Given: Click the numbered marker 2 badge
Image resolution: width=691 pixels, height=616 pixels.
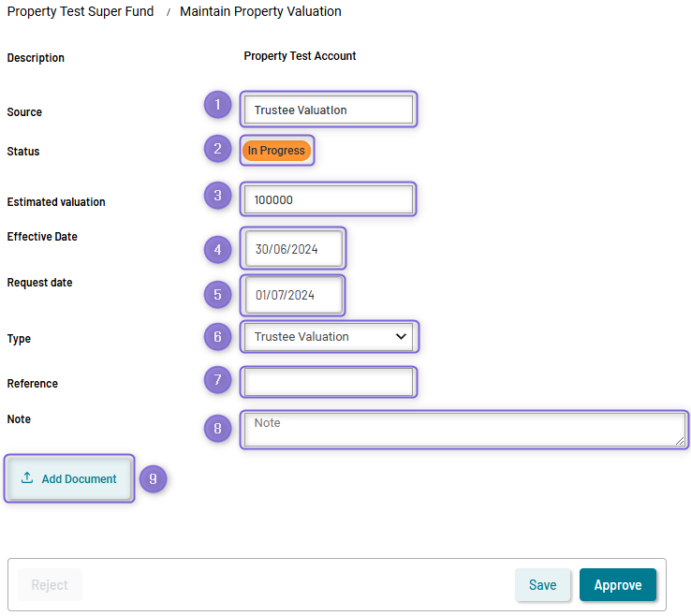Looking at the screenshot, I should [x=217, y=149].
